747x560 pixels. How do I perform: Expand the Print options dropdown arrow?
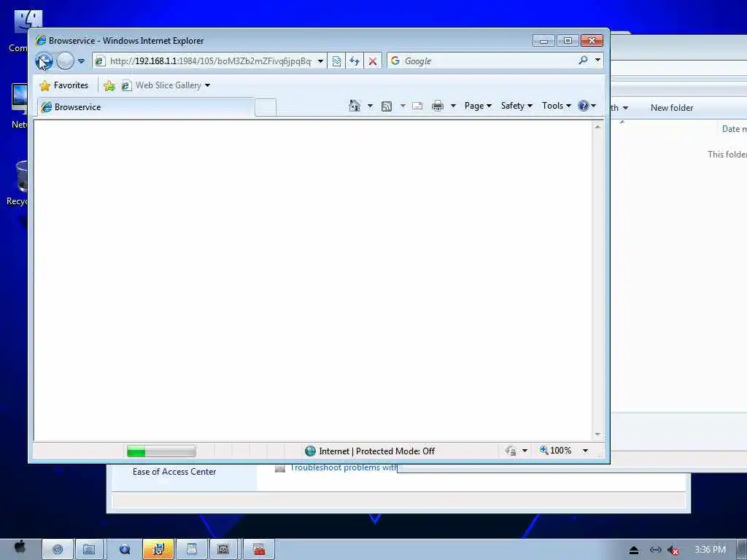(453, 106)
